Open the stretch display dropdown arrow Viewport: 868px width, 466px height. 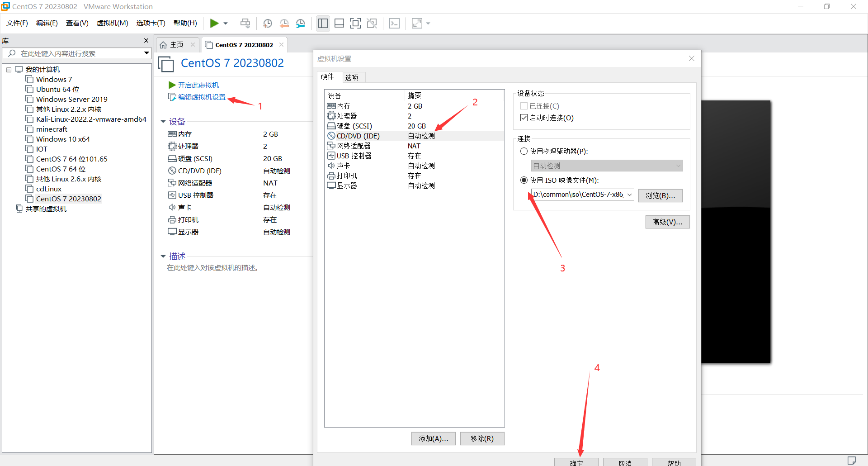click(428, 24)
